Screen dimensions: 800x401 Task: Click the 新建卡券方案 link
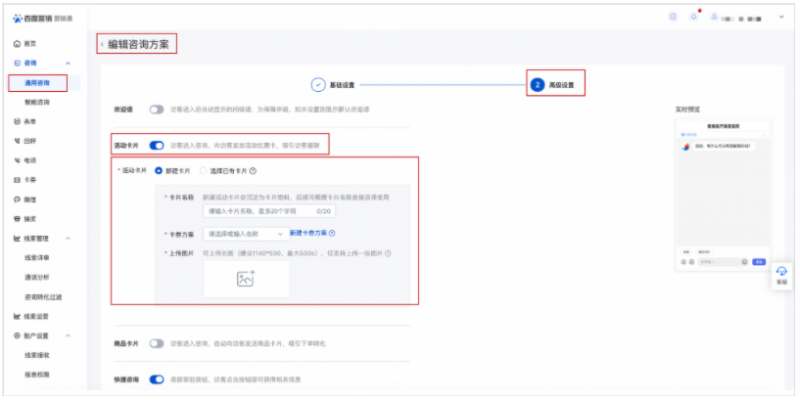308,233
